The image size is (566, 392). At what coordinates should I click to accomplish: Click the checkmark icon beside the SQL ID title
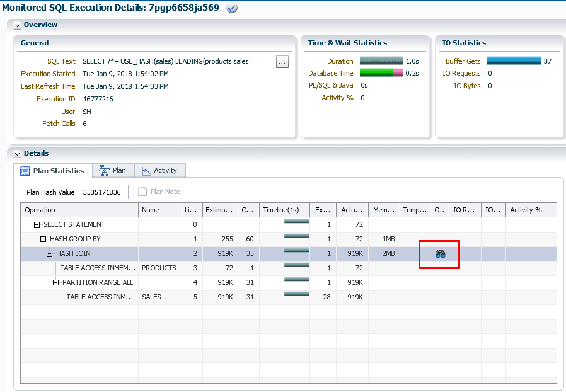pyautogui.click(x=232, y=8)
